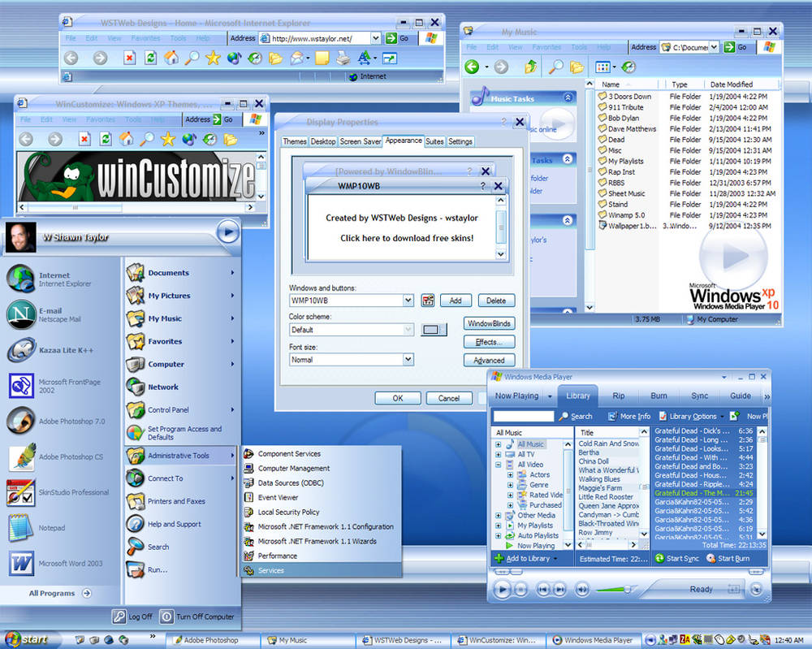The width and height of the screenshot is (812, 649).
Task: Click Search magnifier in WinCustomize browser toolbar
Action: [148, 139]
